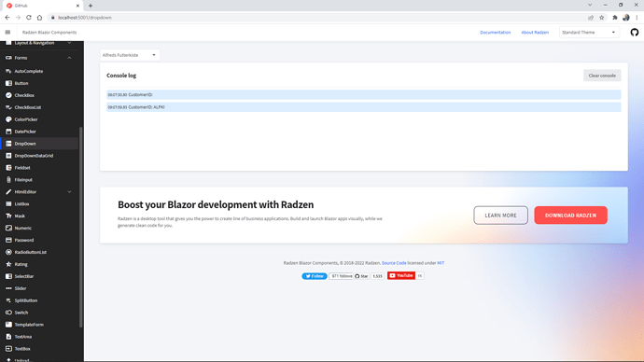Open the browser profile avatar

[626, 18]
